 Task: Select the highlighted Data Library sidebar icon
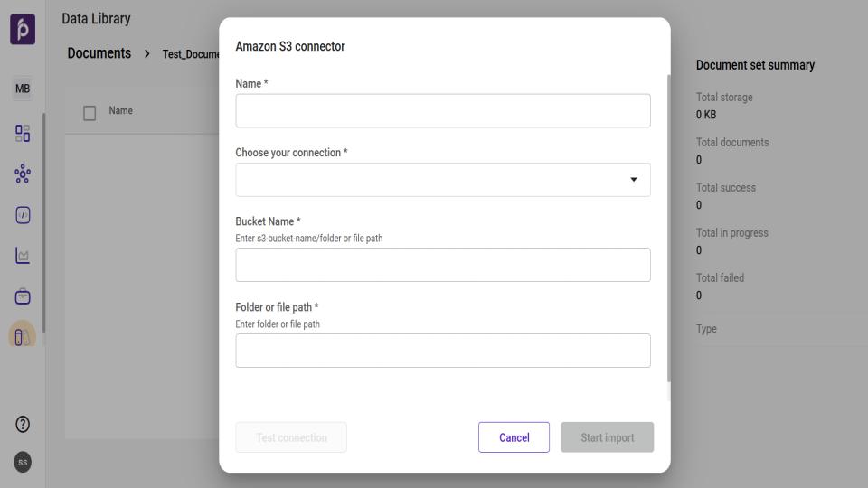[x=23, y=336]
